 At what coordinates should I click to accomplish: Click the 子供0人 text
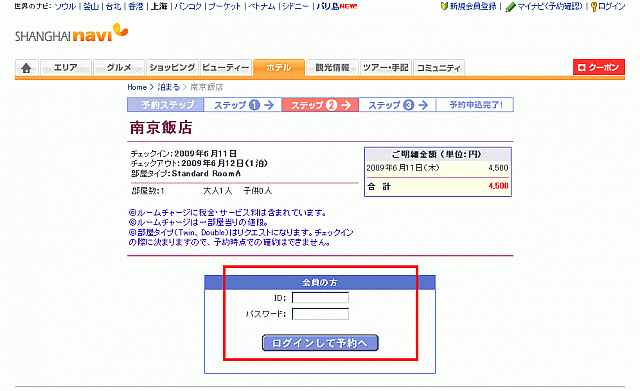[x=258, y=191]
